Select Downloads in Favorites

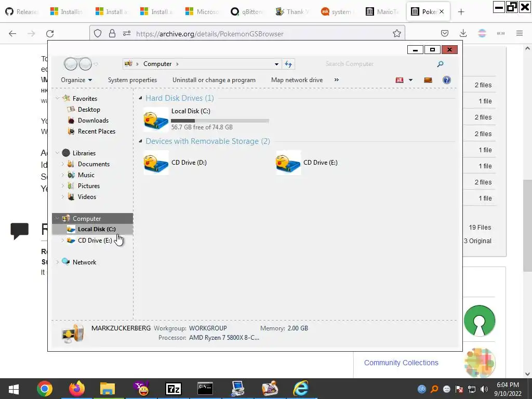(93, 121)
